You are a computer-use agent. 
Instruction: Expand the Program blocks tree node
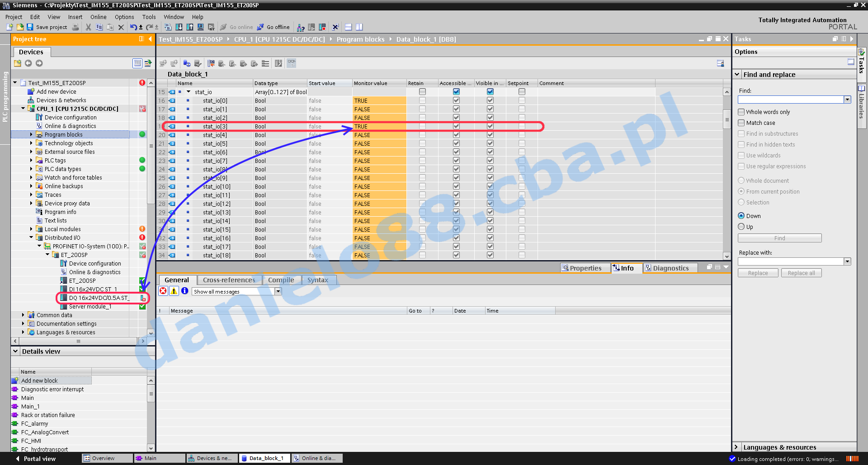pos(31,134)
